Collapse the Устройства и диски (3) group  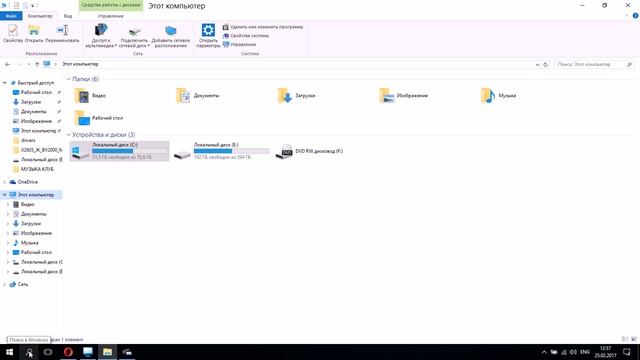[69, 135]
